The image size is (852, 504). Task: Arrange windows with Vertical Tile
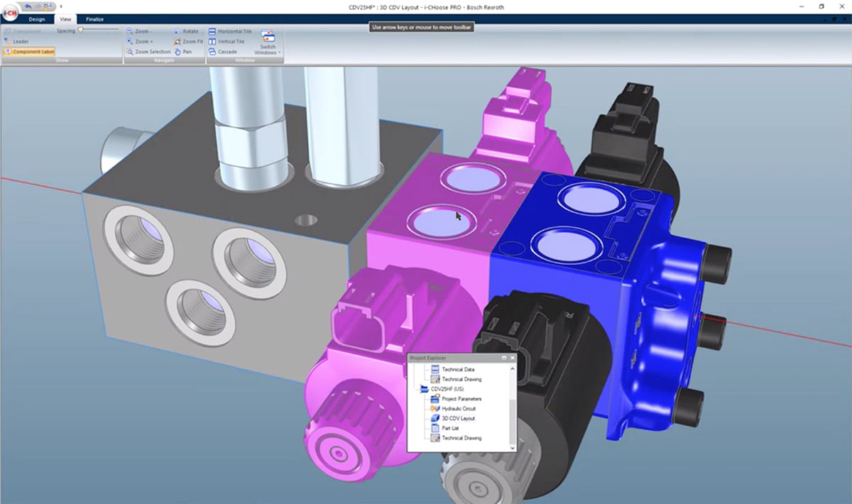tap(213, 42)
